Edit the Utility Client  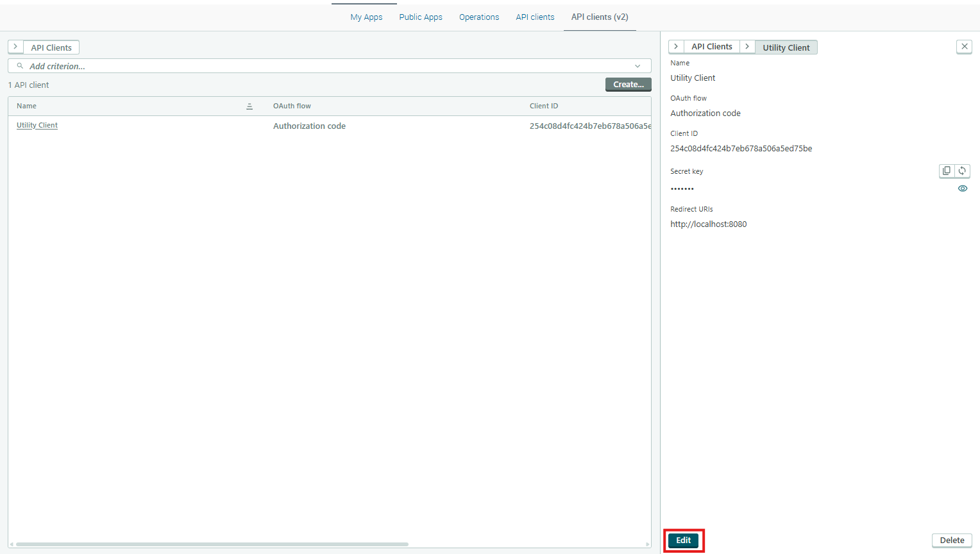[683, 541]
